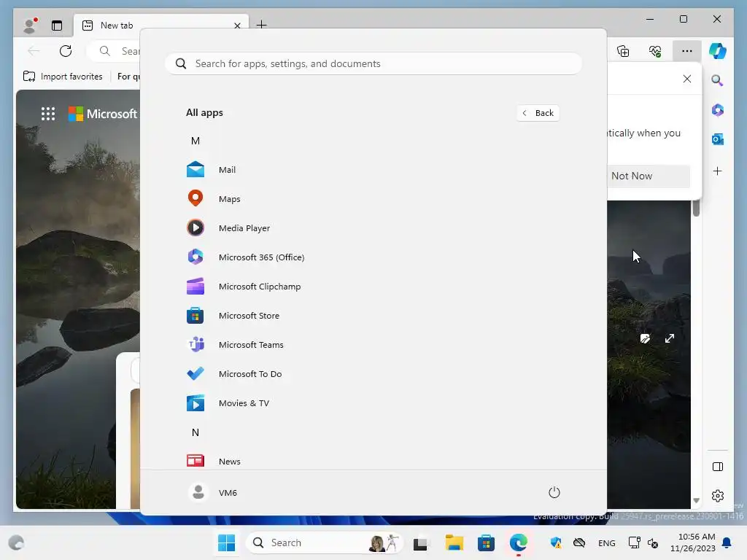Open File Explorer from taskbar

coord(454,542)
